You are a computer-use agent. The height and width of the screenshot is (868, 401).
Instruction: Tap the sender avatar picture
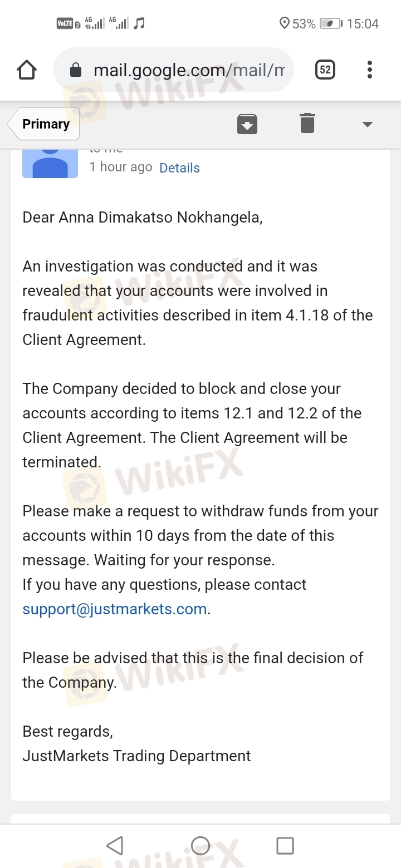click(50, 164)
